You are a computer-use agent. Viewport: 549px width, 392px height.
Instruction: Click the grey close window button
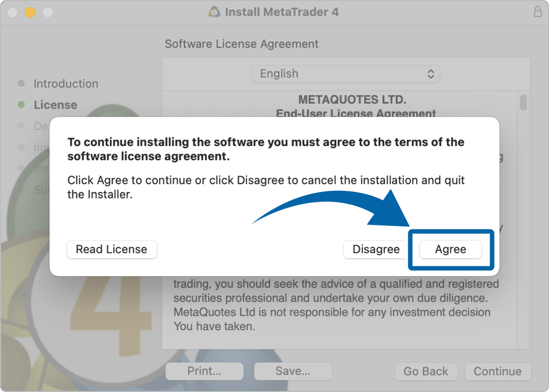pos(12,12)
